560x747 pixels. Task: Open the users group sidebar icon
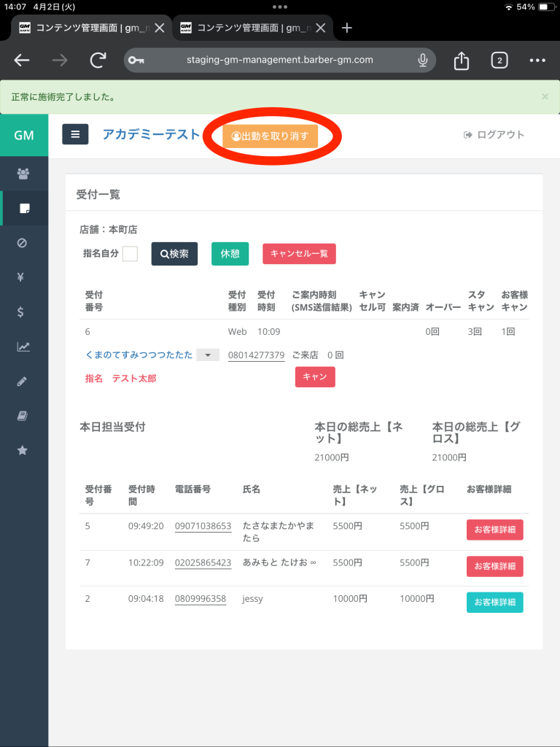coord(24,174)
